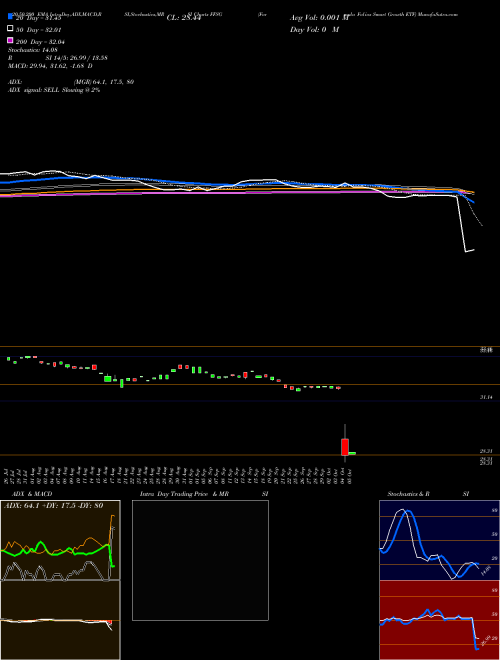The width and height of the screenshot is (500, 660).
Task: Open the MACD sub-panel below the ADX chart
Action: [60, 620]
